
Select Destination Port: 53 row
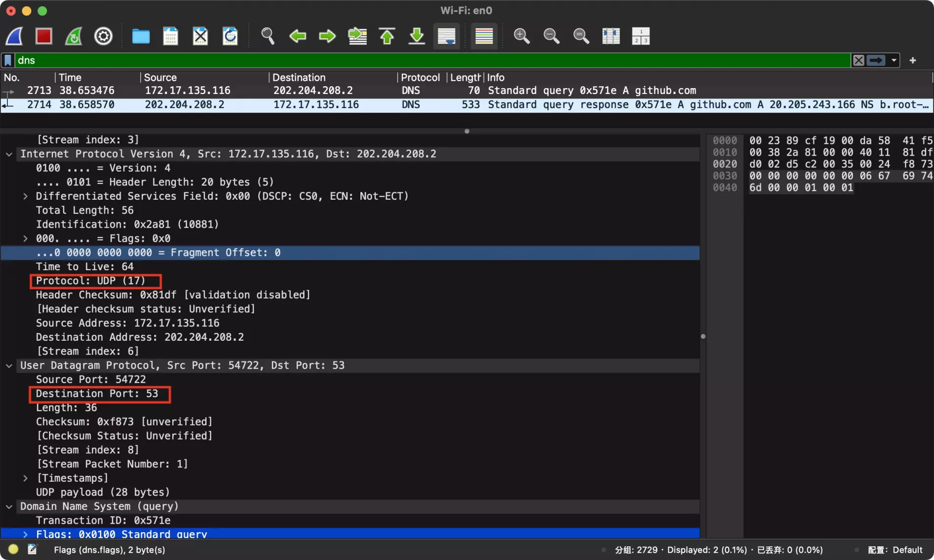[x=350, y=394]
